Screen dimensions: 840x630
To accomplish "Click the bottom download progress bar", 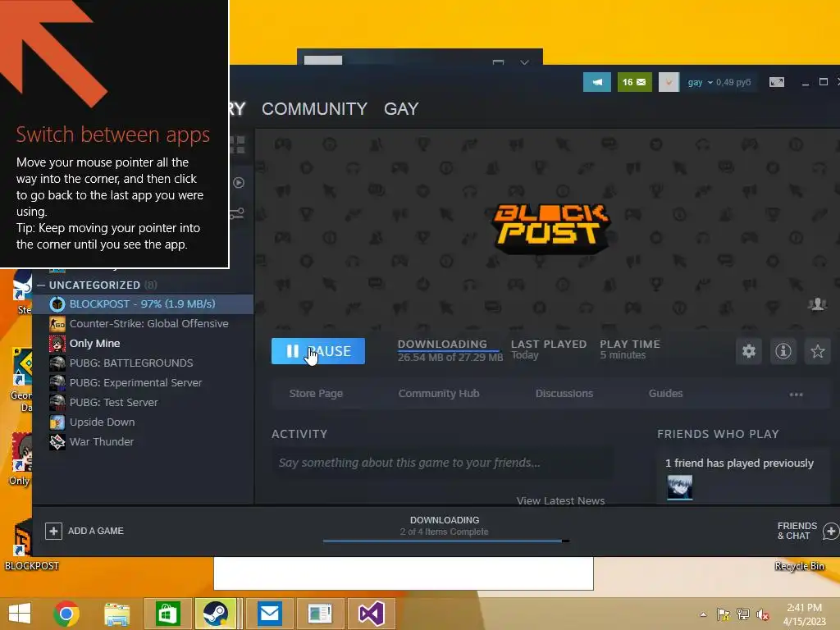I will tap(445, 541).
